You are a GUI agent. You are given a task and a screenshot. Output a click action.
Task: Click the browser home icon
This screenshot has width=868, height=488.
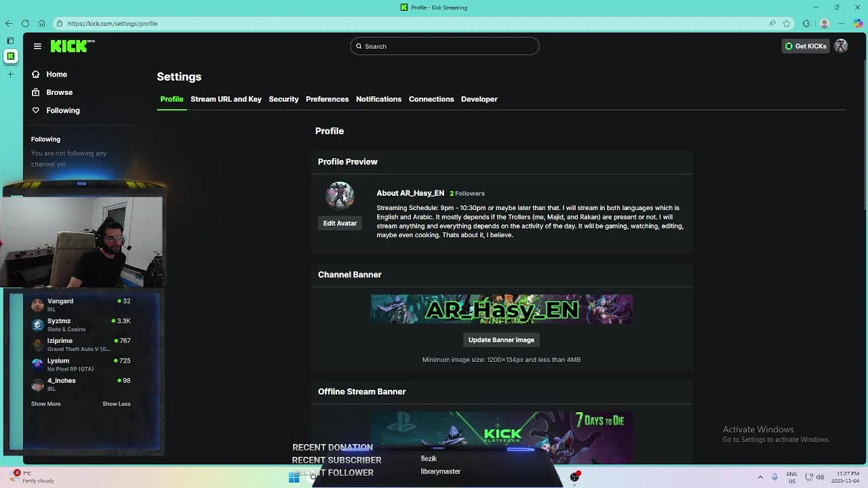41,23
